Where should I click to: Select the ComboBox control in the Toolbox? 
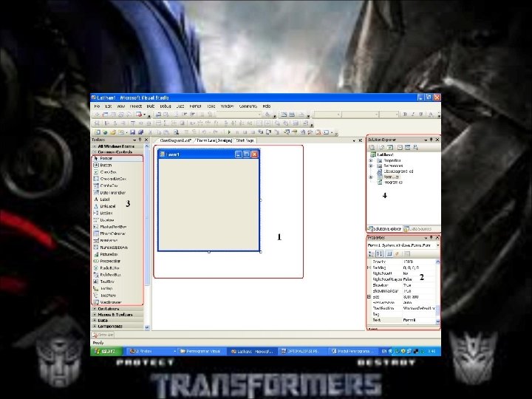coord(117,185)
